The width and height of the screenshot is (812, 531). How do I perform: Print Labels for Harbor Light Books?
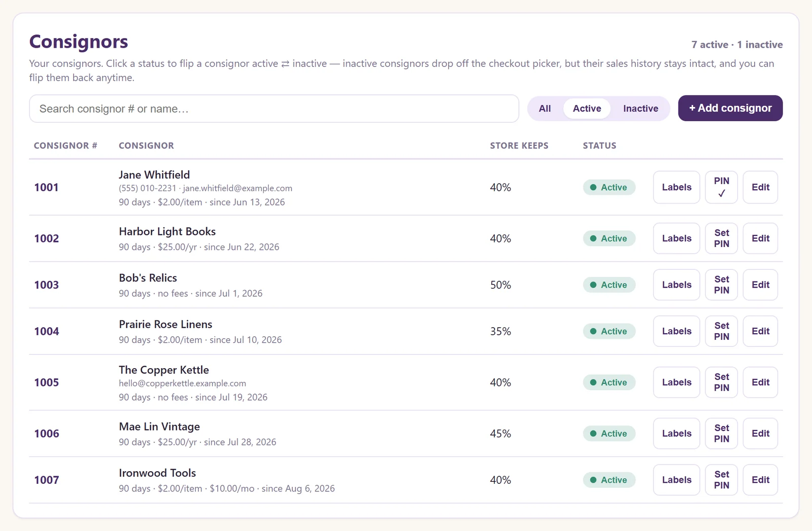[676, 238]
